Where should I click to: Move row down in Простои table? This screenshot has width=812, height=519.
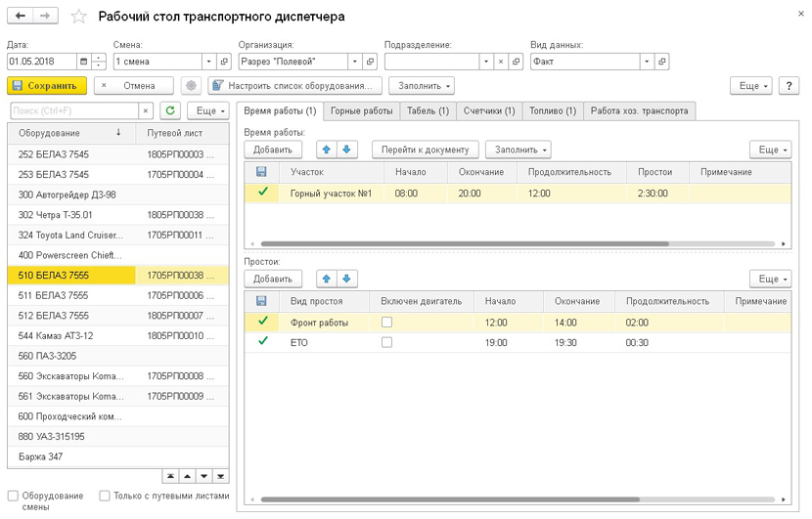click(346, 279)
